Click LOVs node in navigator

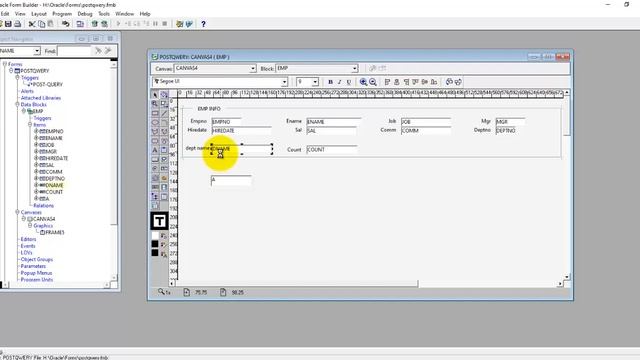(x=27, y=253)
